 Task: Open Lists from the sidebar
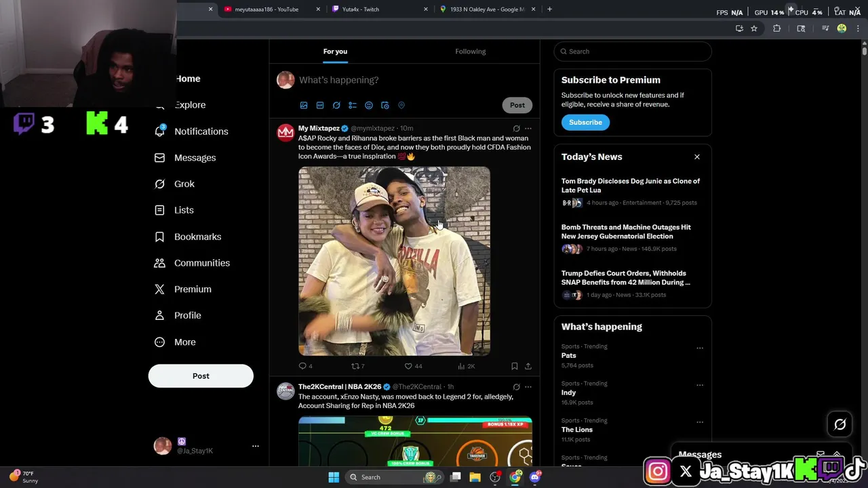point(174,210)
